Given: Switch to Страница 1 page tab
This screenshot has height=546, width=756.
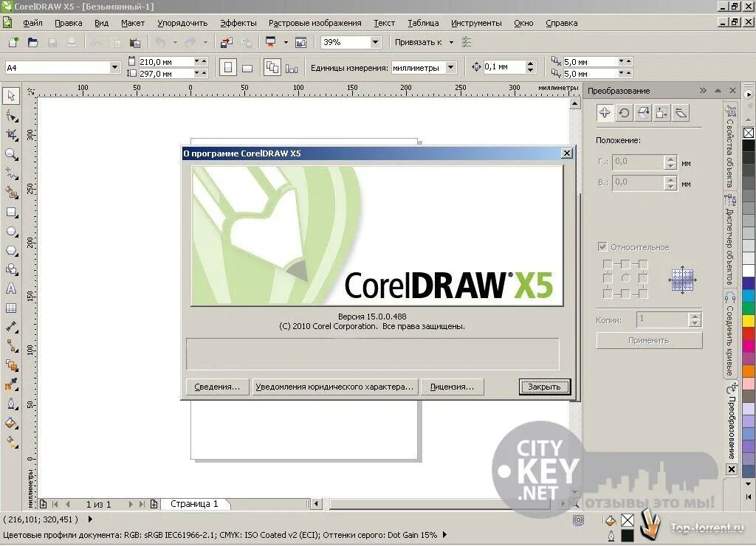Looking at the screenshot, I should point(194,504).
